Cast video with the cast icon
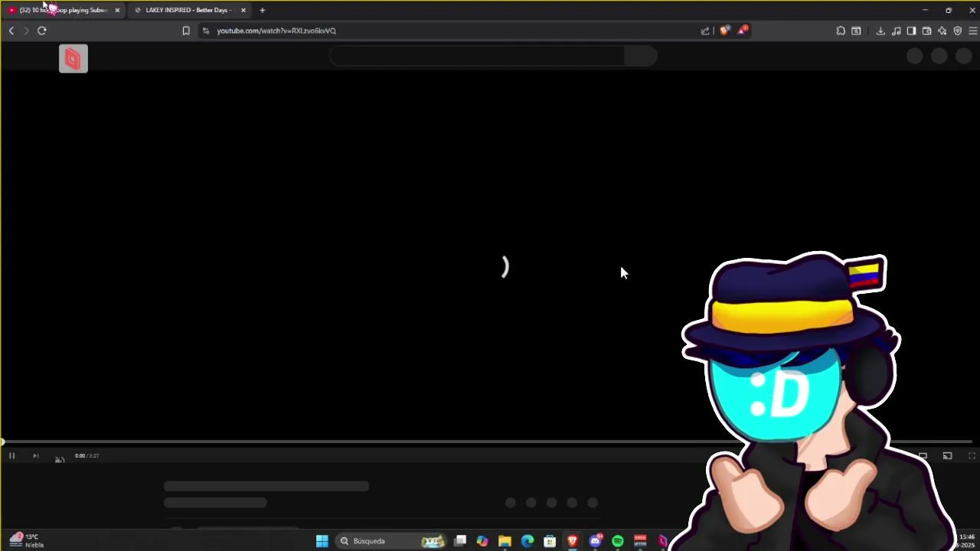The height and width of the screenshot is (551, 980). coord(947,456)
